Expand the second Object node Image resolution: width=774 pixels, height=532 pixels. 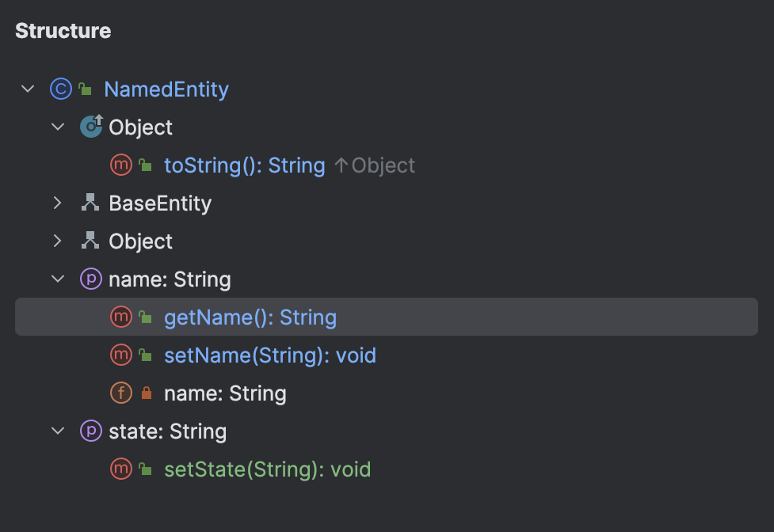coord(56,241)
